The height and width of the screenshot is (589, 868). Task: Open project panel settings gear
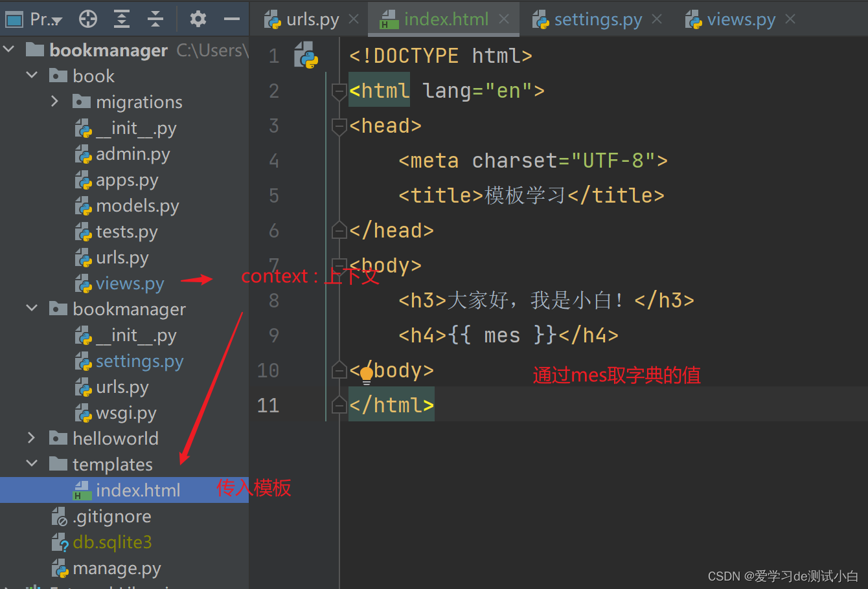click(198, 19)
